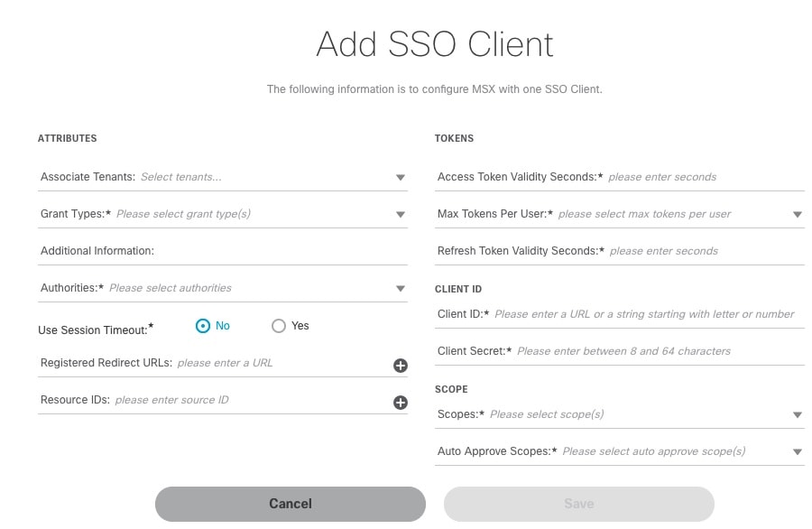Click the Cancel button
812x529 pixels.
[291, 504]
